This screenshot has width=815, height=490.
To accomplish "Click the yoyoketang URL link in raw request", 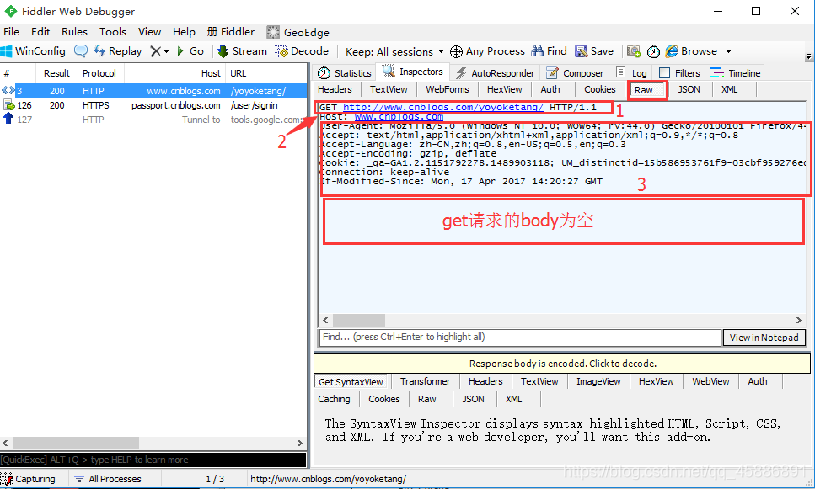I will pos(443,107).
